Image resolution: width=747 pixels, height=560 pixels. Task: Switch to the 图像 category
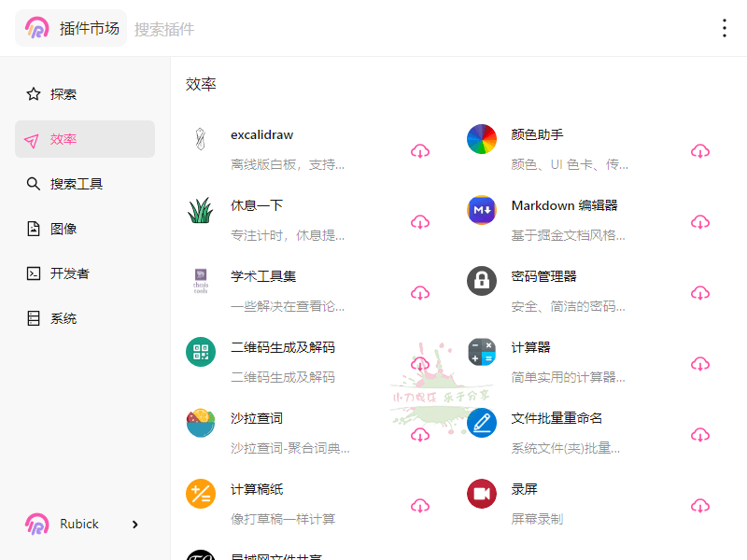tap(62, 229)
